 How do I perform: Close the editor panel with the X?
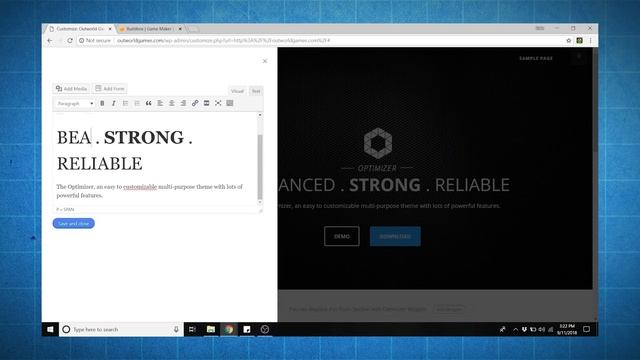click(x=264, y=61)
